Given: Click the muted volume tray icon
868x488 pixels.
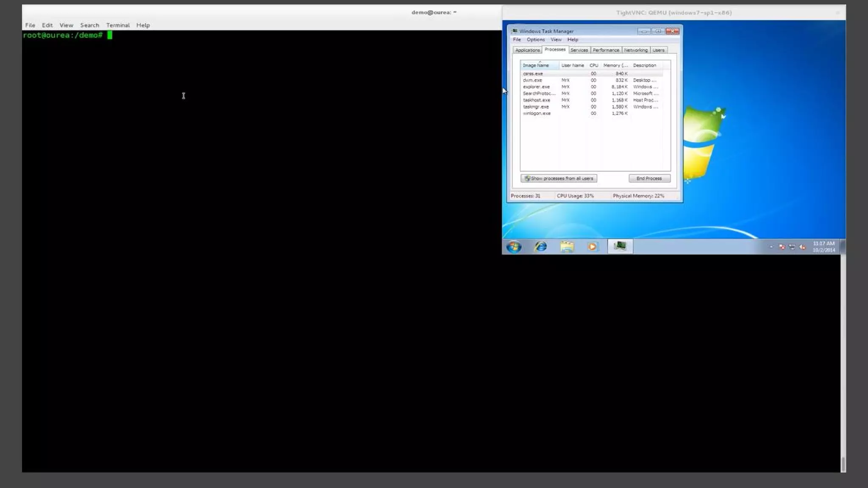Looking at the screenshot, I should [802, 247].
